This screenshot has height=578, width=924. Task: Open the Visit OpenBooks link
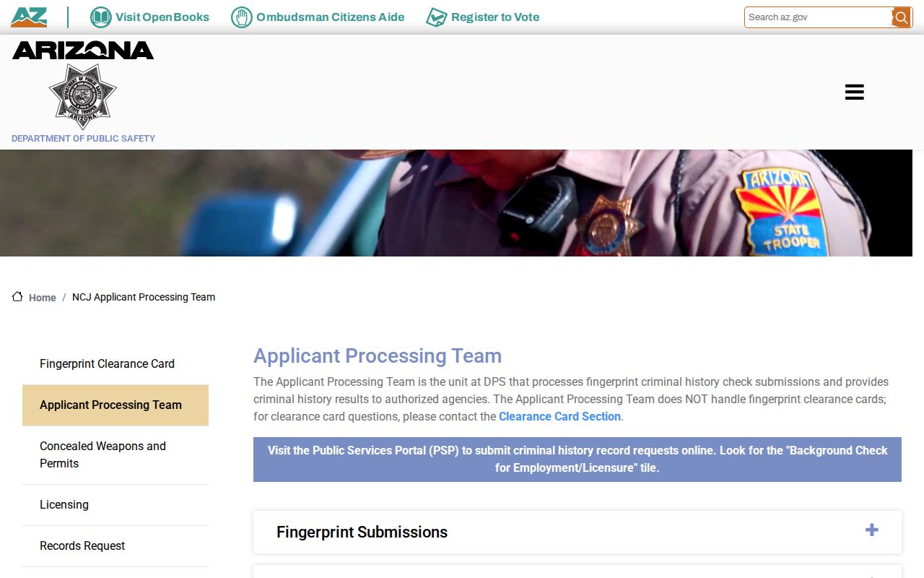[x=162, y=17]
